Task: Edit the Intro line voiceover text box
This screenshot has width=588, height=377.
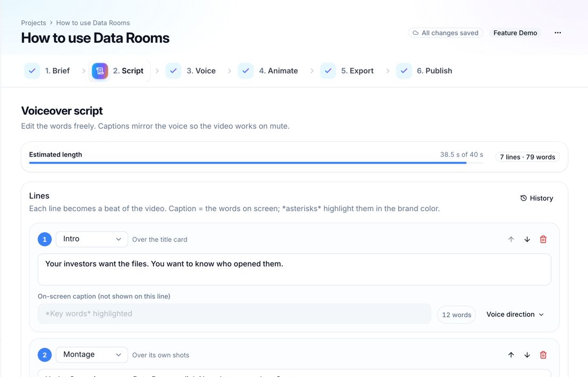Action: click(x=295, y=270)
